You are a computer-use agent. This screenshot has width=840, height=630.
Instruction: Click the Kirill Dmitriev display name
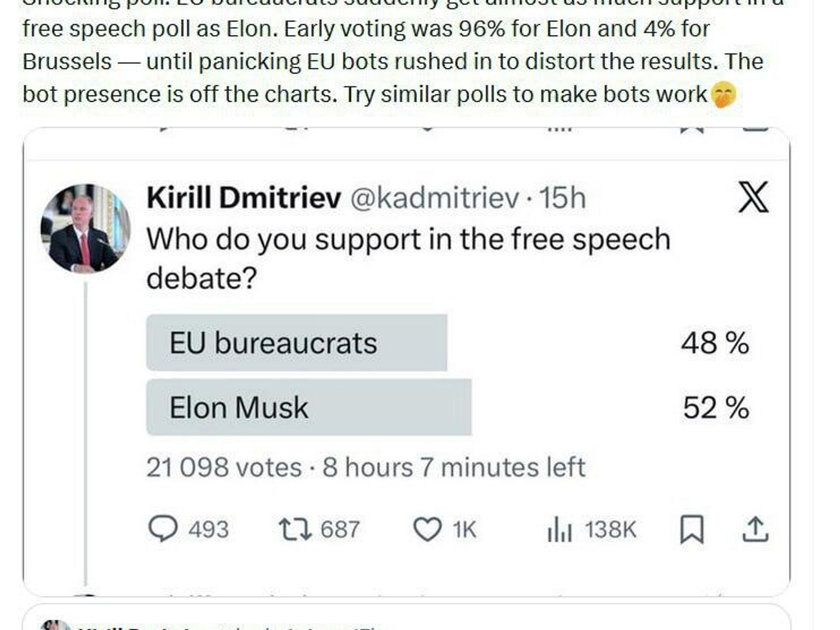[x=244, y=198]
